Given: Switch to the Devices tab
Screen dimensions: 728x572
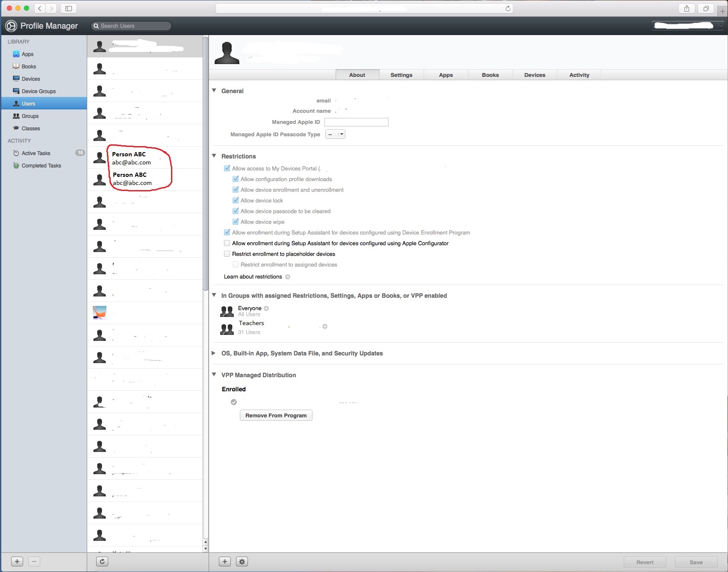Looking at the screenshot, I should click(x=535, y=75).
